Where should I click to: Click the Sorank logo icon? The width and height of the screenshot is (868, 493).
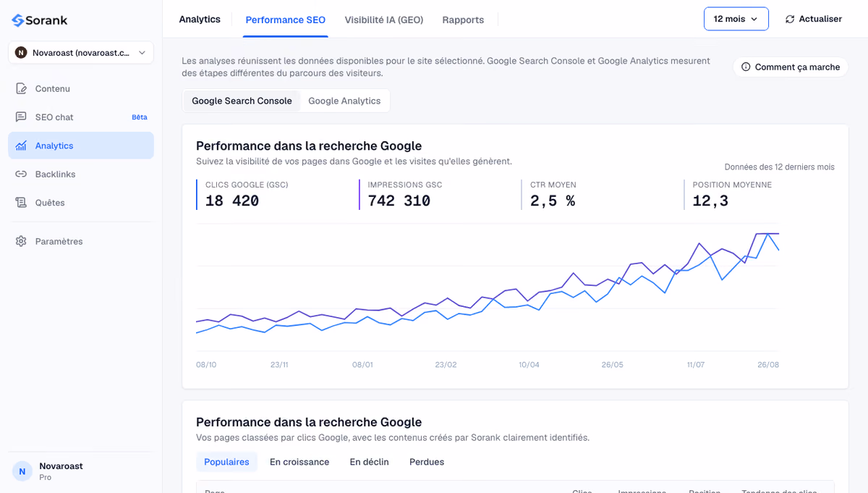click(17, 20)
